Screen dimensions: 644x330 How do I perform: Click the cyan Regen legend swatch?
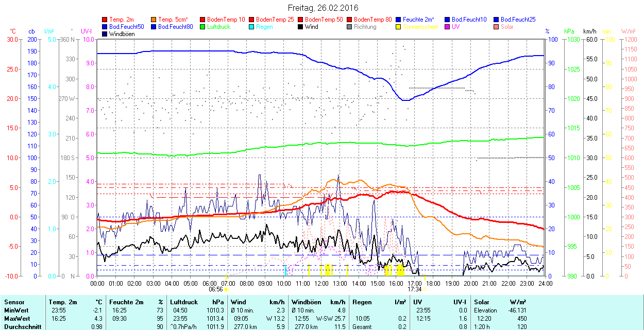(x=252, y=27)
